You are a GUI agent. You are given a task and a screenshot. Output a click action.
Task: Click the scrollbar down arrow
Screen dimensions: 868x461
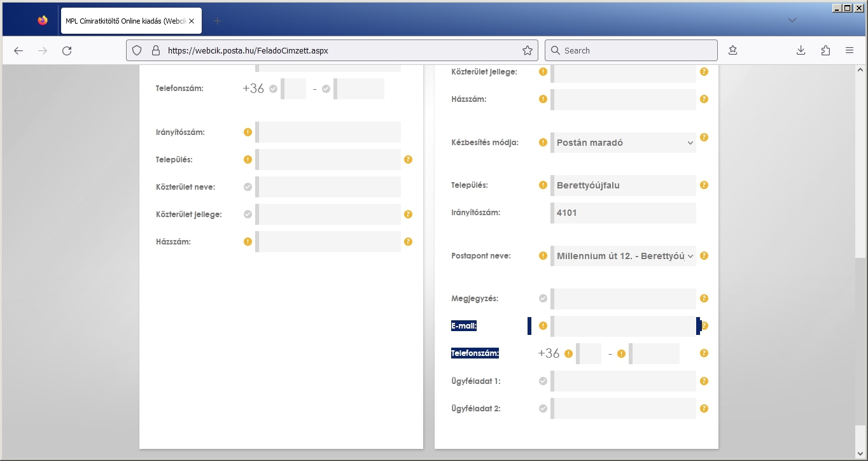861,453
